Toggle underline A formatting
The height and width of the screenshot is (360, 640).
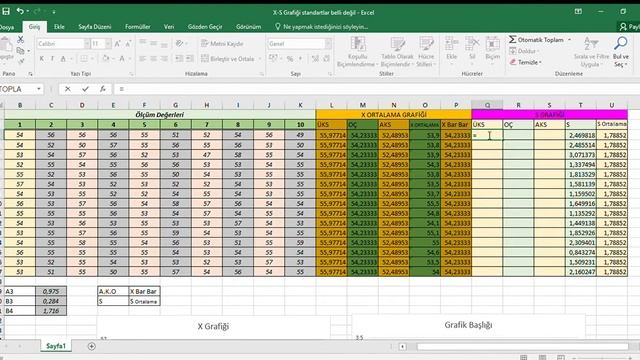click(63, 59)
